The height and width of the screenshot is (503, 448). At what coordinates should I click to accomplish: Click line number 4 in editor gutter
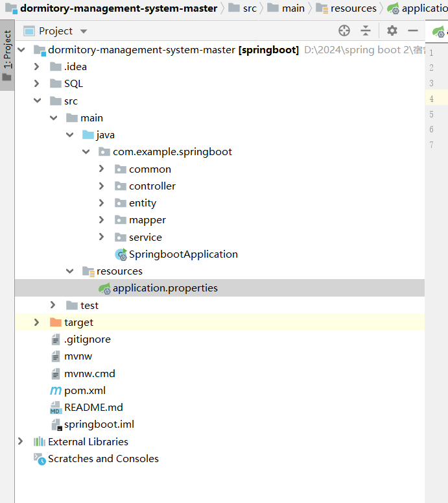pos(431,99)
